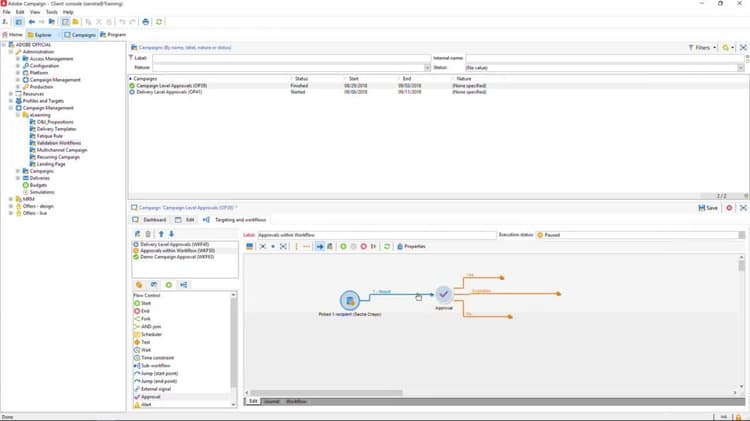Click the canvas horizontal scrollbar thumb
This screenshot has width=750, height=421.
pyautogui.click(x=327, y=393)
